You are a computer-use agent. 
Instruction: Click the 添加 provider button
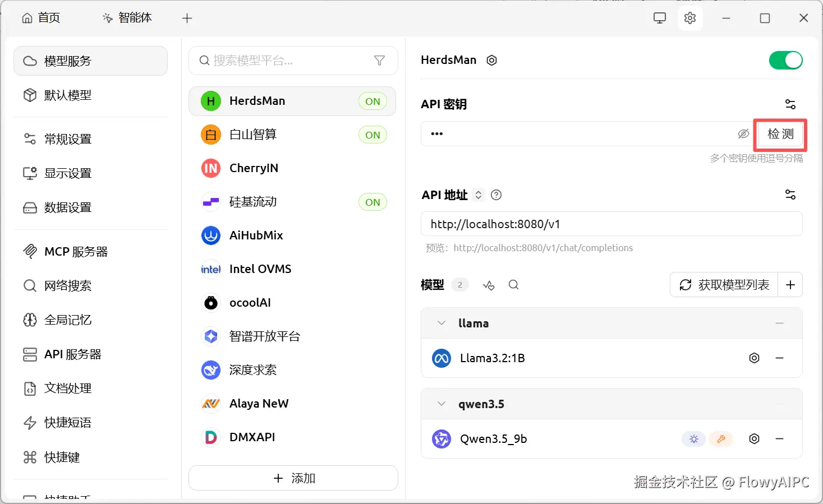click(293, 478)
